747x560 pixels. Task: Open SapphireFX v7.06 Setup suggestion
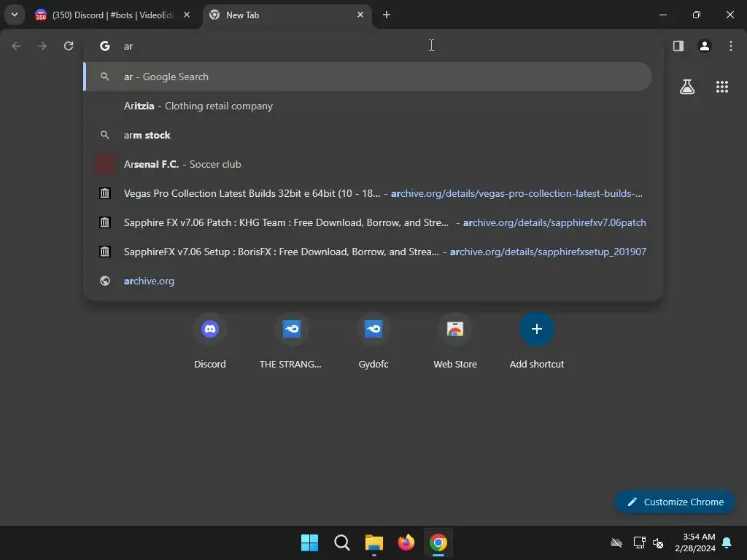368,252
